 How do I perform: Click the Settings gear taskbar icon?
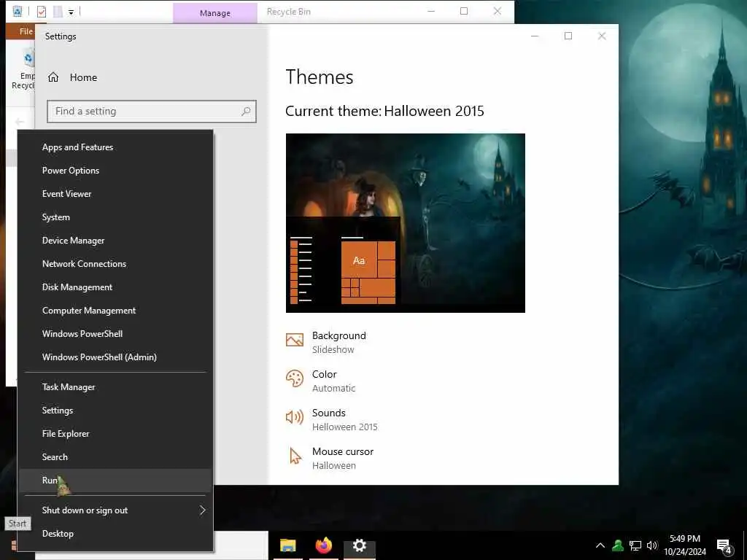click(x=359, y=545)
